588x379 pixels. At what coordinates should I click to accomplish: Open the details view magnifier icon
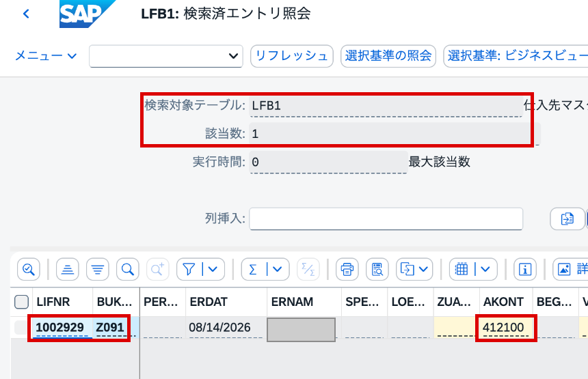[29, 269]
